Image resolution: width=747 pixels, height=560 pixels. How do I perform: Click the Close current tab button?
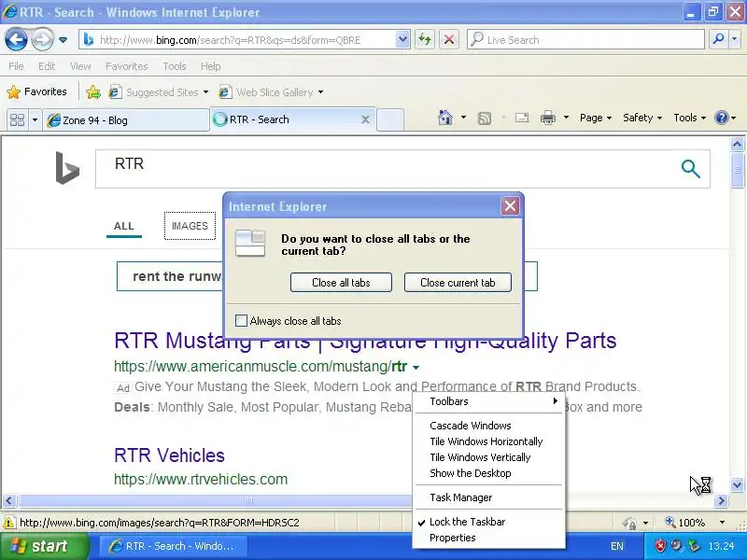point(458,283)
